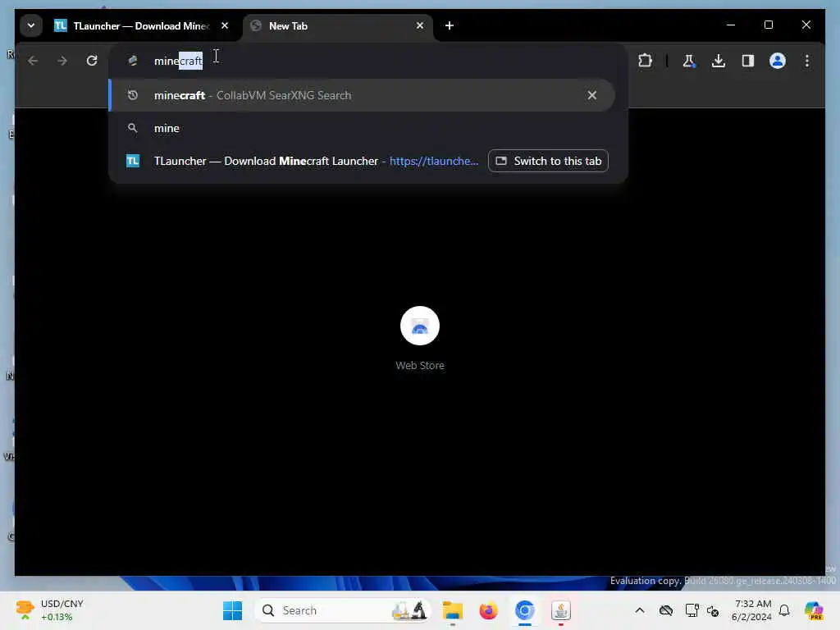840x630 pixels.
Task: Click the TL favicon in the suggestion row
Action: (x=133, y=161)
